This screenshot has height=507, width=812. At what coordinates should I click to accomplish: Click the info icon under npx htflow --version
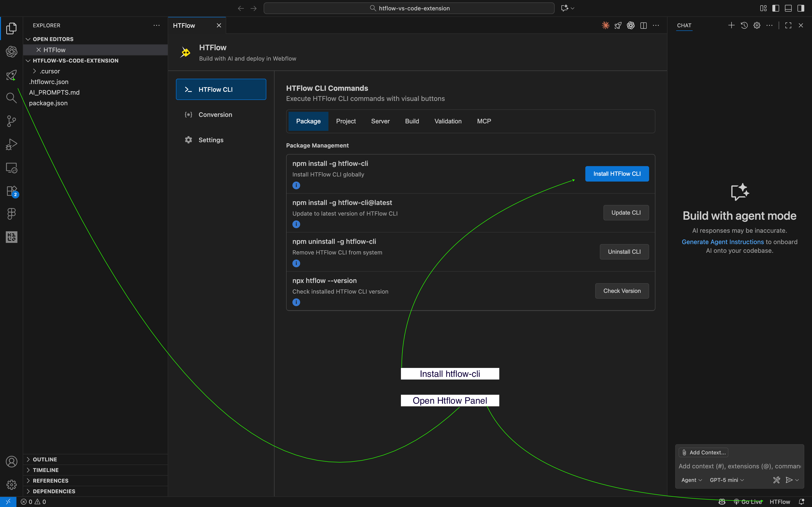tap(296, 302)
